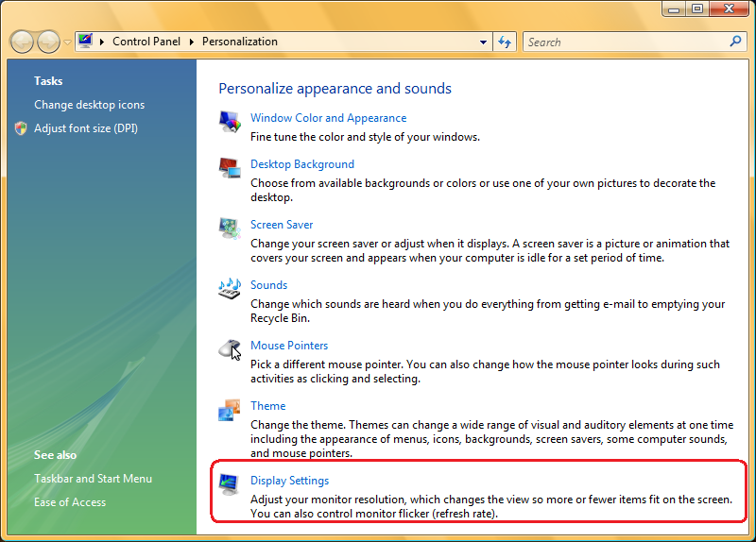
Task: Click the Control Panel icon in address bar
Action: click(85, 41)
